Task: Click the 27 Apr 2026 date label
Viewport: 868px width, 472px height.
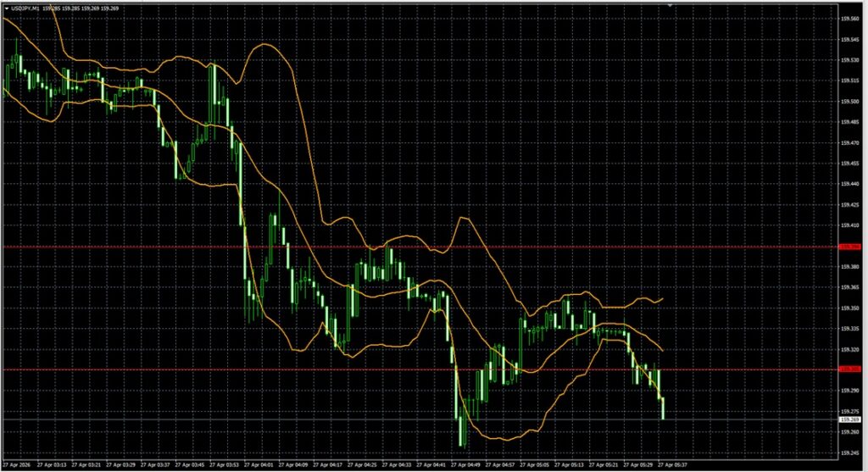Action: (17, 465)
